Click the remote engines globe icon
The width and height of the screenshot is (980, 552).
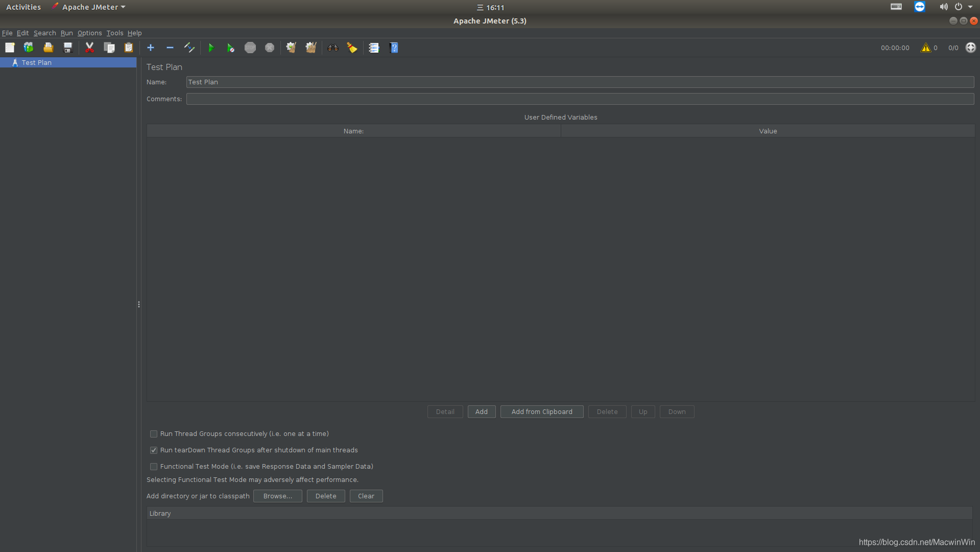(x=971, y=48)
